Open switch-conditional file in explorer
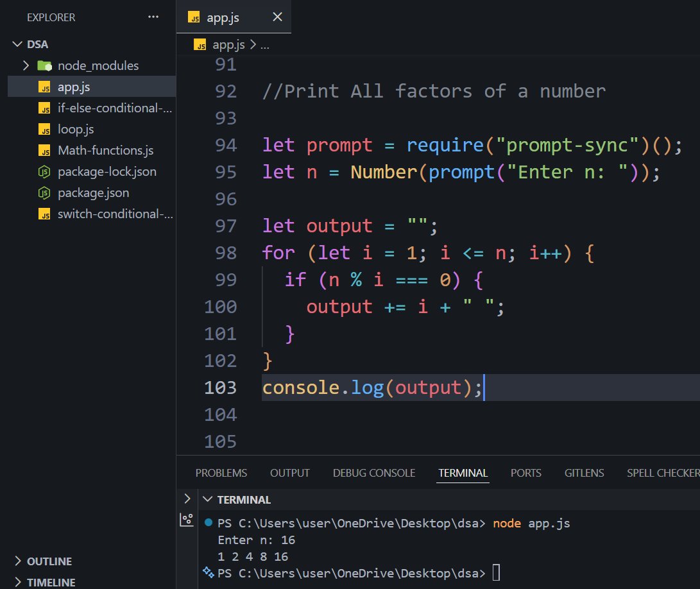This screenshot has height=589, width=700. point(92,214)
